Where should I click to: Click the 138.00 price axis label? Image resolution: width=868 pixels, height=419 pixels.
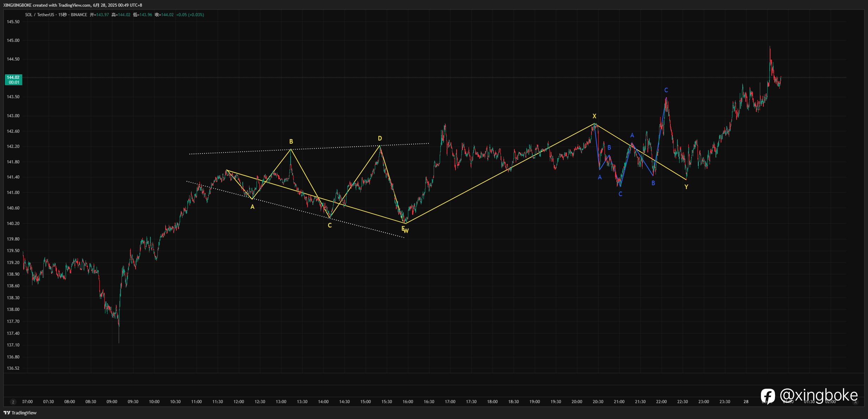tap(13, 309)
